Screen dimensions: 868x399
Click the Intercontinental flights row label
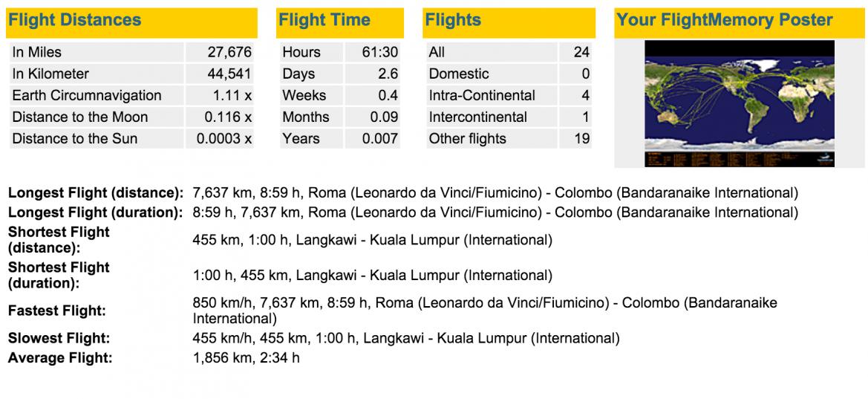pos(477,117)
